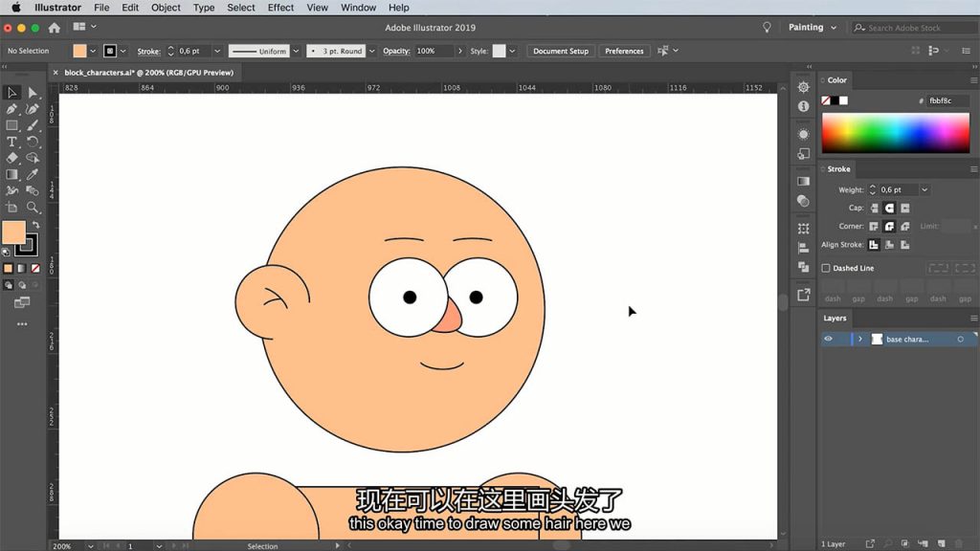Set fill mode to Color

coord(8,269)
